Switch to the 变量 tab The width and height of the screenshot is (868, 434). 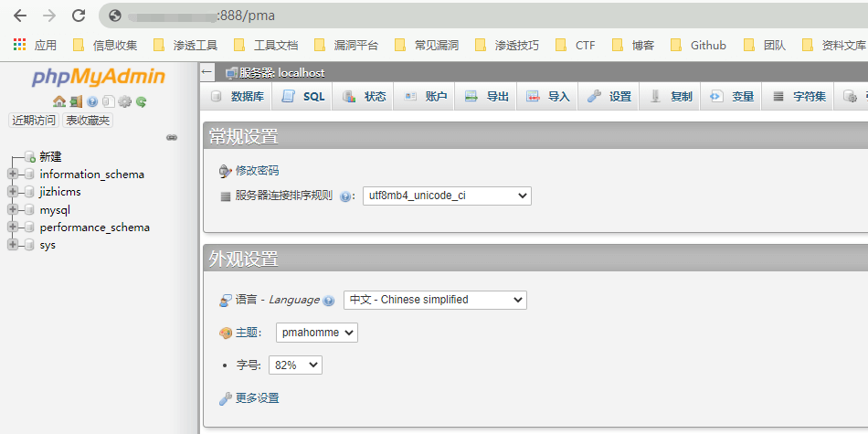[731, 97]
